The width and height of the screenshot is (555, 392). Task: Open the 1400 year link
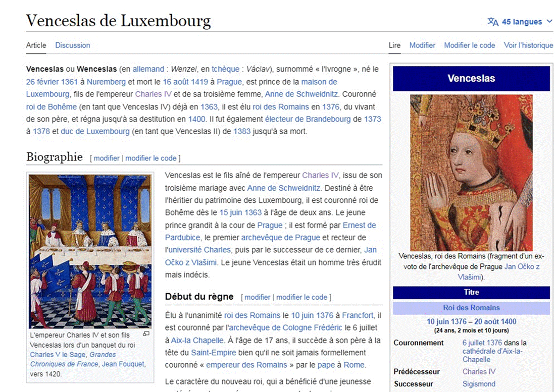[196, 119]
